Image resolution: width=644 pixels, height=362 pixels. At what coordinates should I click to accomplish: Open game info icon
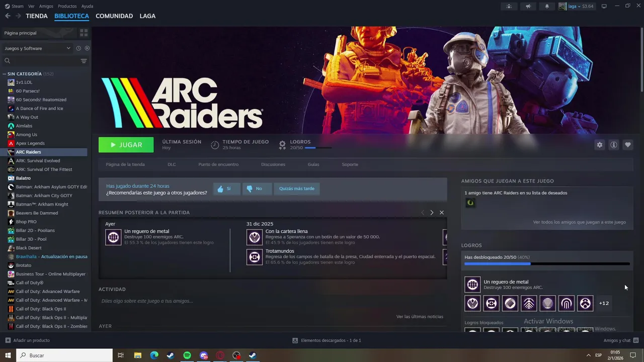coord(614,145)
